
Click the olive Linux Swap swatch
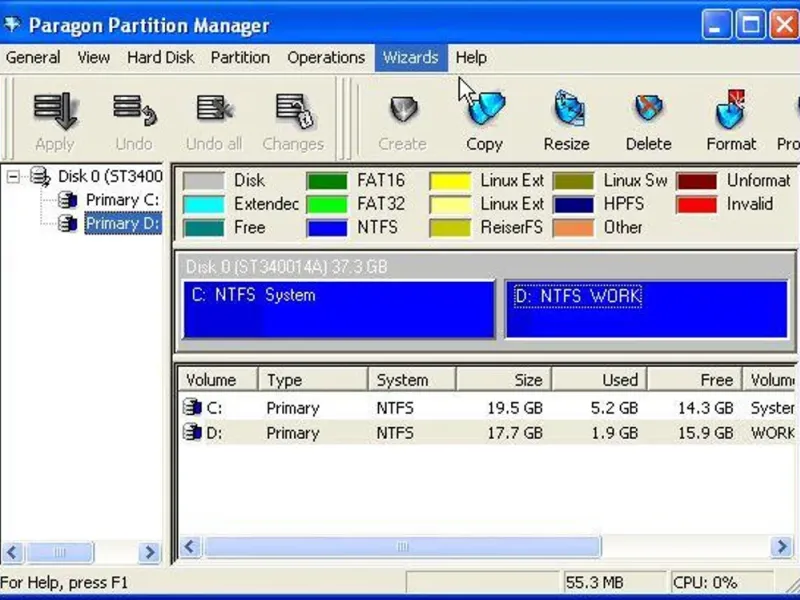tap(573, 181)
